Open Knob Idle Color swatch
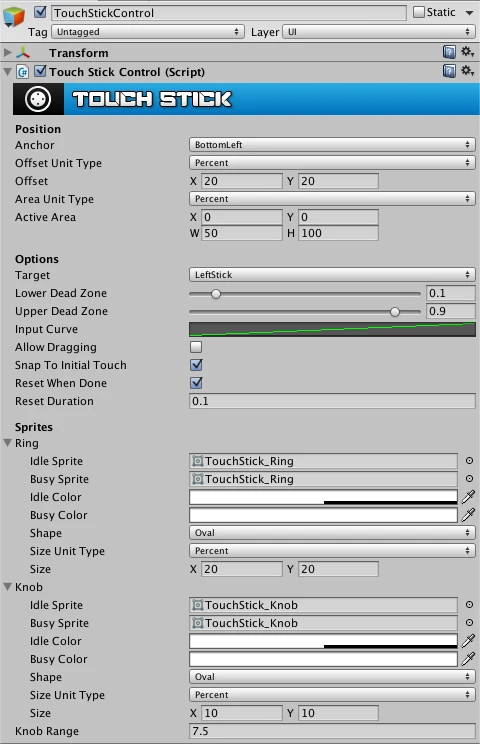Viewport: 480px width, 744px height. [323, 641]
